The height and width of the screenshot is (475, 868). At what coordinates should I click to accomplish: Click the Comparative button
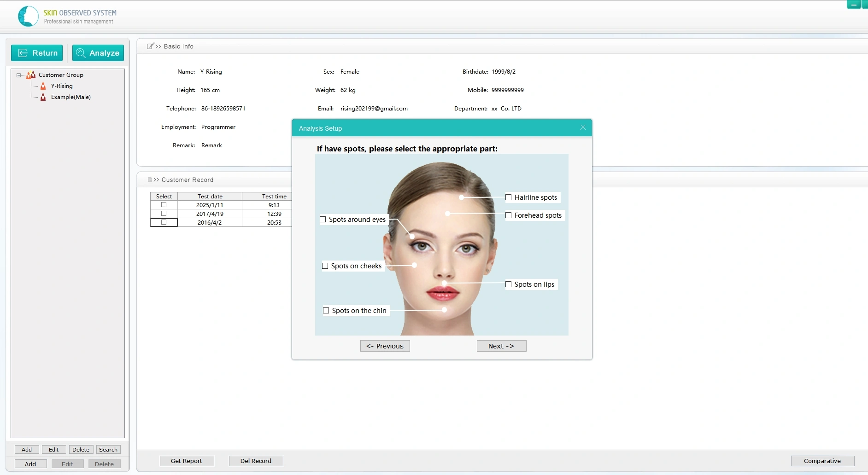pos(822,461)
